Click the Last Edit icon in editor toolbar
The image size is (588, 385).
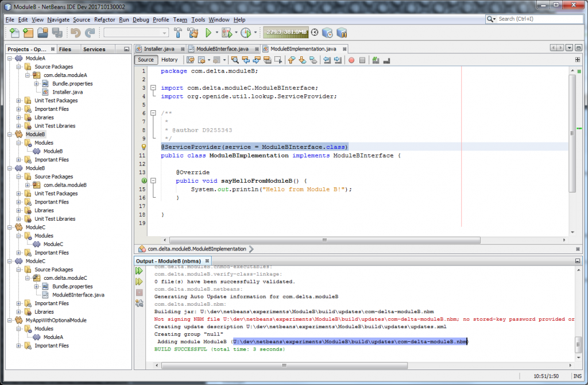pyautogui.click(x=191, y=60)
